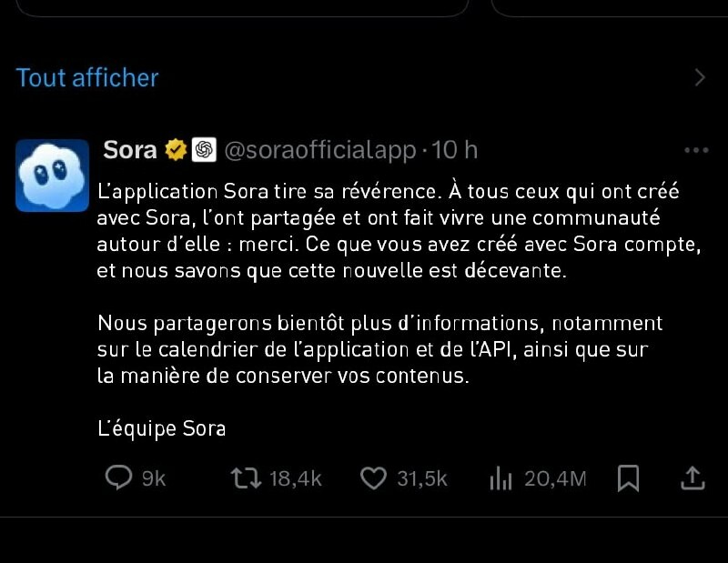Expand the chevron beside Tout afficher

(699, 77)
